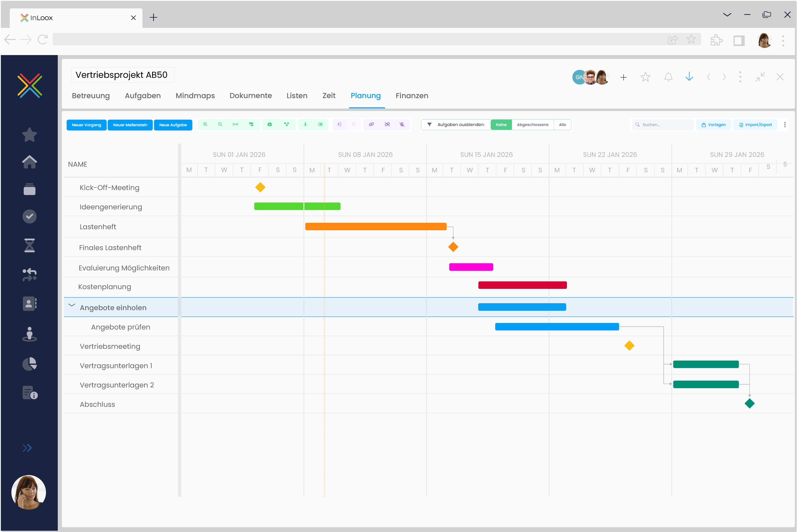798x532 pixels.
Task: Click the Neue Aufgabe button
Action: (173, 125)
